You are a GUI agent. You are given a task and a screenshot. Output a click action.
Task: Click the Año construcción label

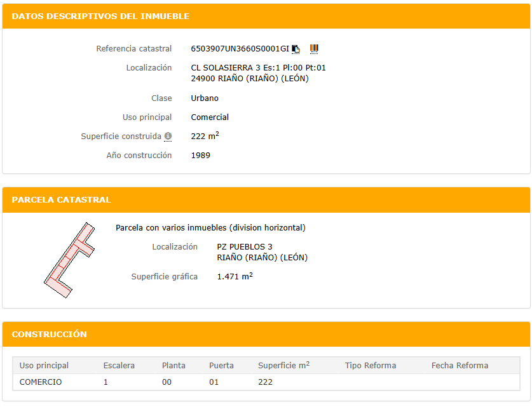coord(139,155)
